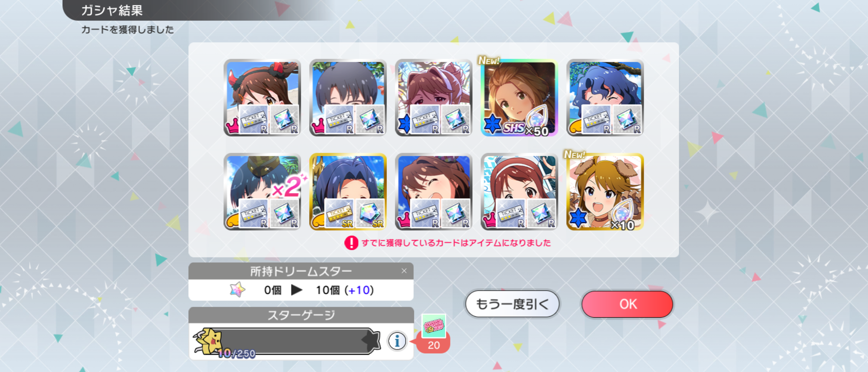The width and height of the screenshot is (868, 372).
Task: Select the card marked ×2 with green hat
Action: (262, 192)
